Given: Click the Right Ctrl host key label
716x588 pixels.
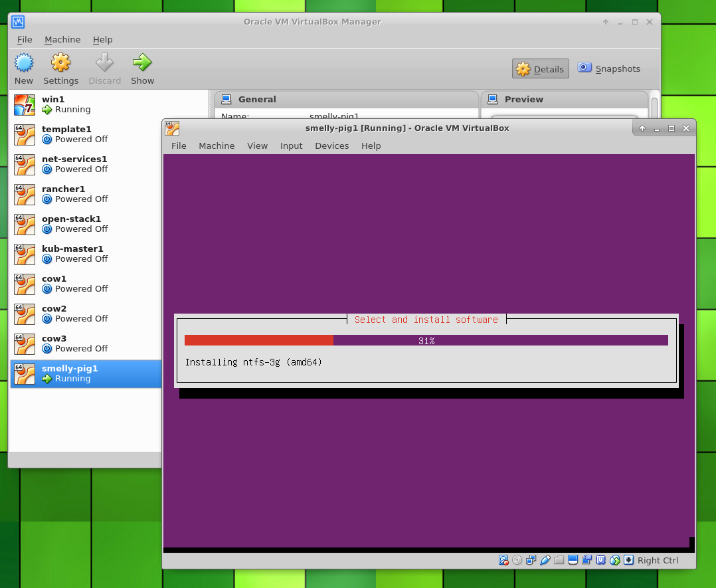Looking at the screenshot, I should click(x=658, y=561).
